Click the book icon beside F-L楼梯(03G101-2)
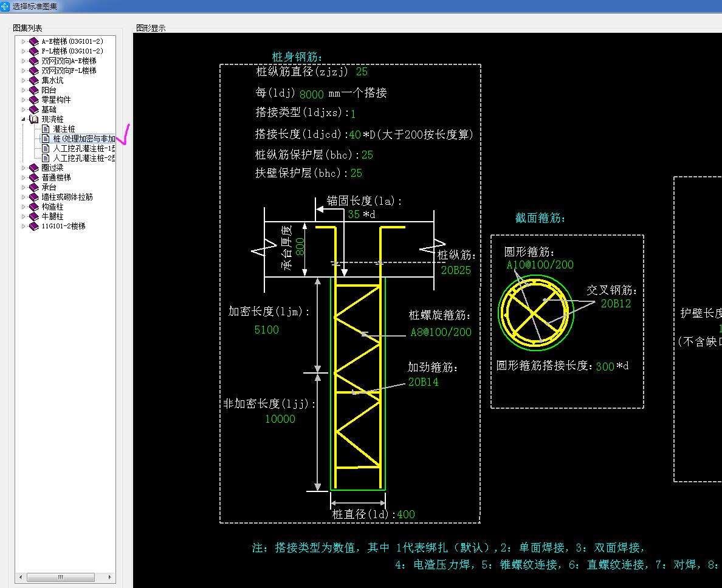 click(x=33, y=51)
